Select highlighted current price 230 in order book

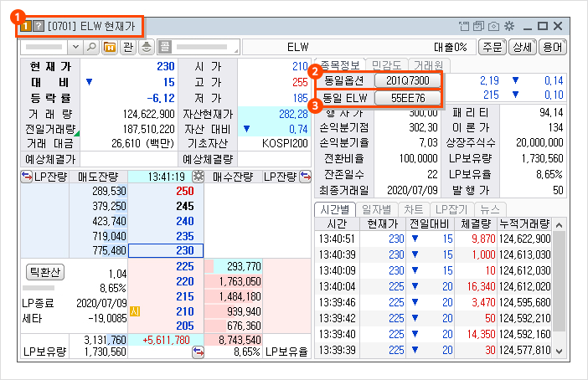[x=166, y=251]
